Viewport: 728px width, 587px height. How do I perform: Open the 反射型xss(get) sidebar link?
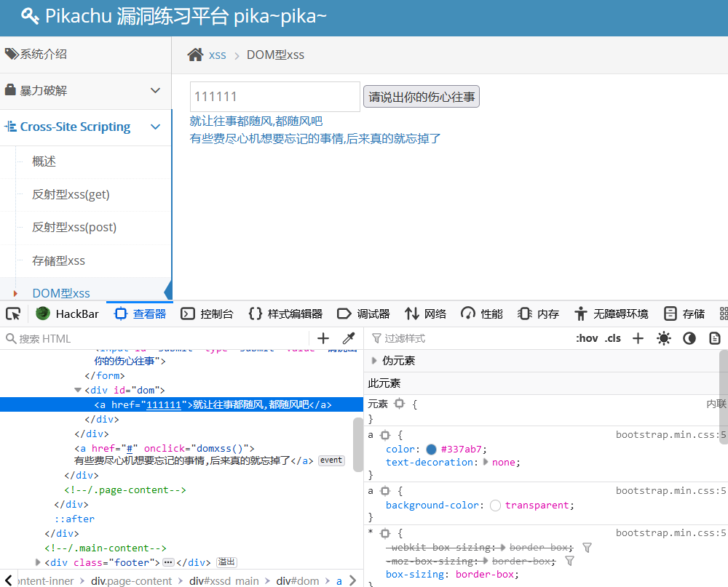coord(71,194)
